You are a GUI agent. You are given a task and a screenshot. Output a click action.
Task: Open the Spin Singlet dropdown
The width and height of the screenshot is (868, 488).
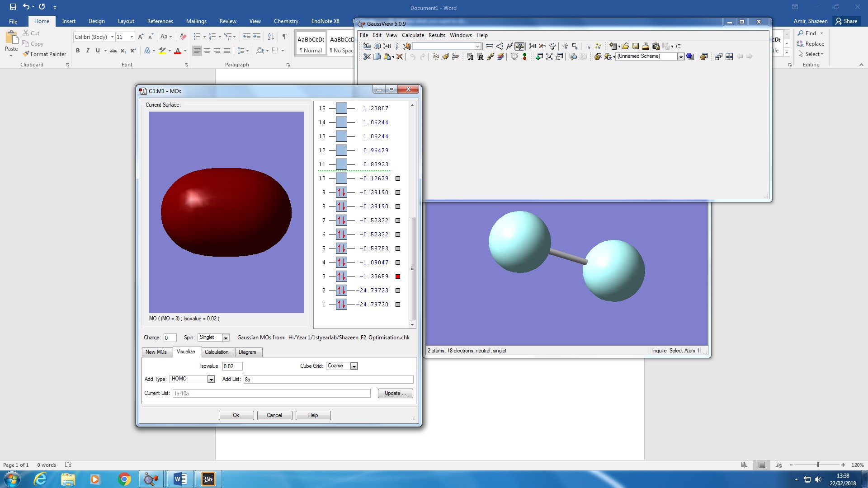coord(226,338)
